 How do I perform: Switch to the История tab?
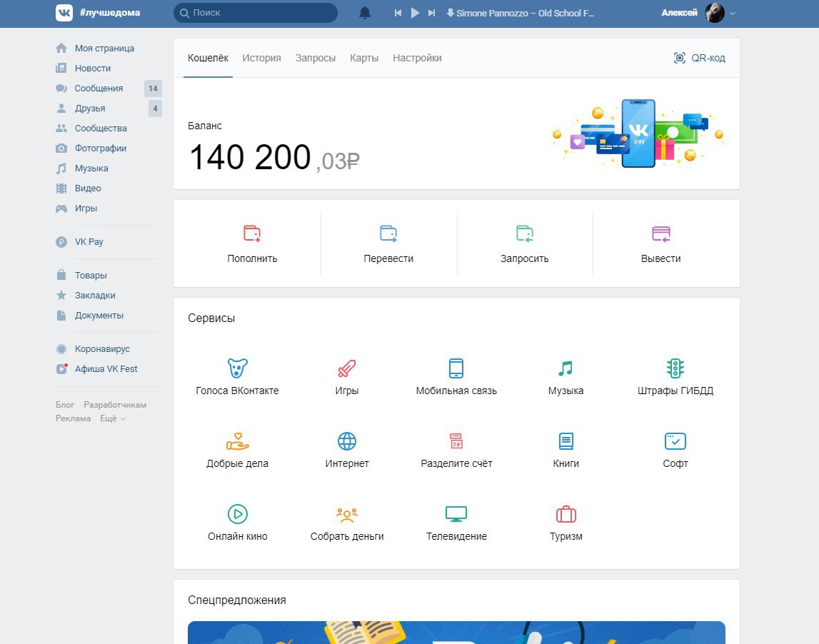click(x=261, y=58)
